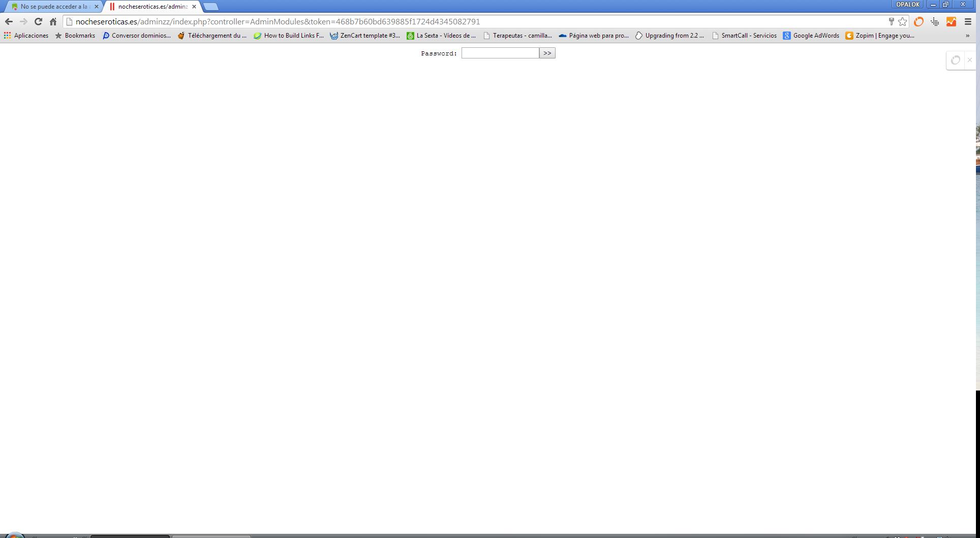Click the address bar URL
Viewport: 980px width, 538px height.
278,22
